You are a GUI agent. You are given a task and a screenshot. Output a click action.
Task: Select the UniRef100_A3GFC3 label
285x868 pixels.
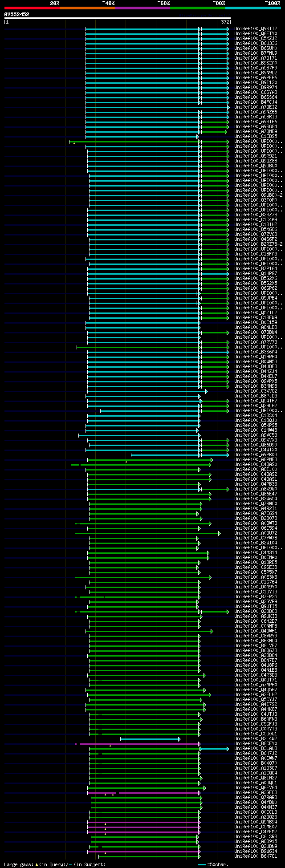tap(256, 792)
